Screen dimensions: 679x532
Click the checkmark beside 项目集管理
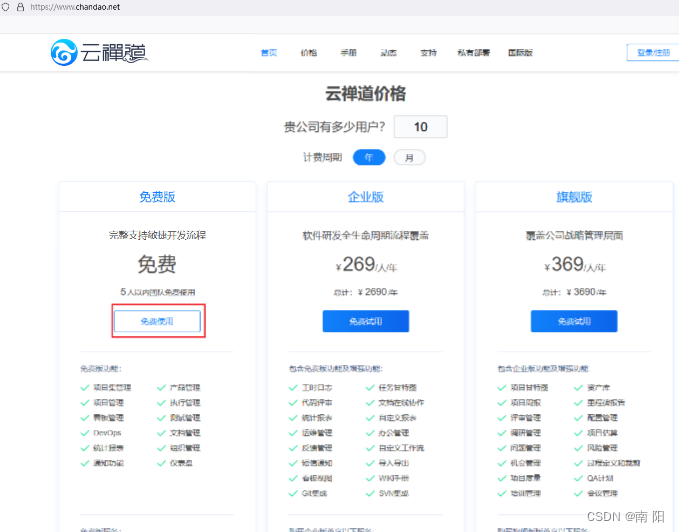pyautogui.click(x=85, y=387)
